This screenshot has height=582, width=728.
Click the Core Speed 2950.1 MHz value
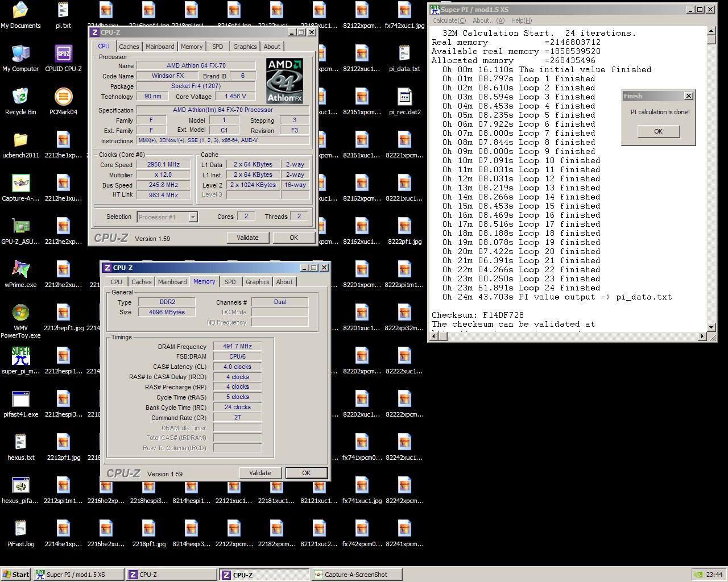[x=163, y=165]
